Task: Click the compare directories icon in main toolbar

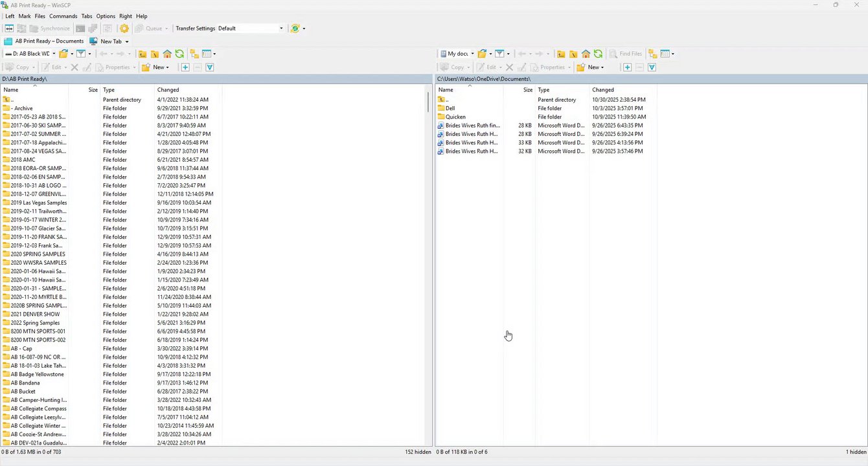Action: point(9,28)
